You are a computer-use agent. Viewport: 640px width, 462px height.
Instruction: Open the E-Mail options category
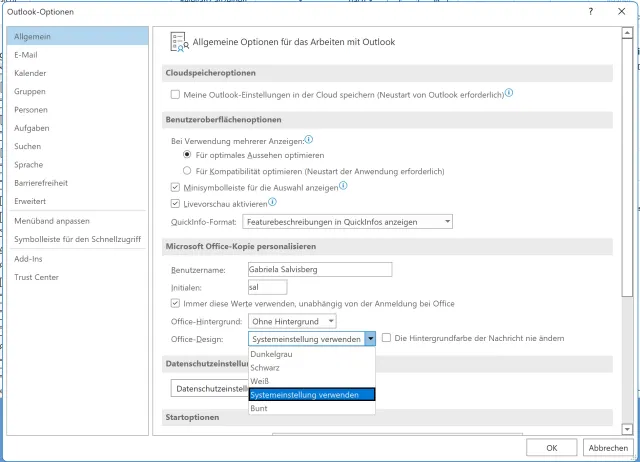point(27,55)
